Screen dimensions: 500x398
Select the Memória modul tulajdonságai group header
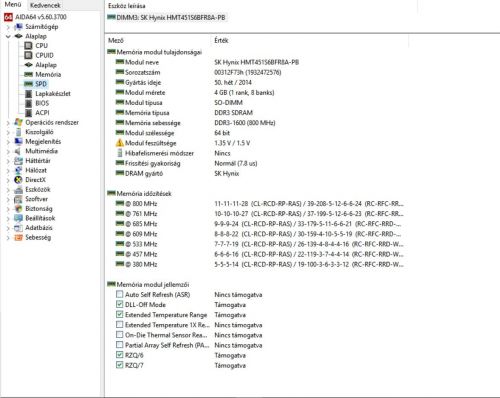tap(155, 52)
